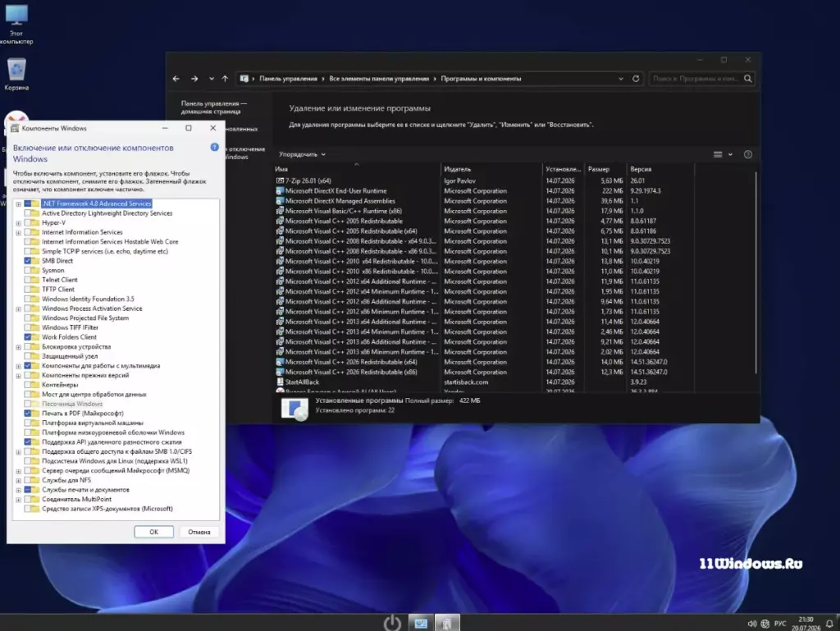Click the Отмена button
This screenshot has height=631, width=840.
tap(199, 532)
